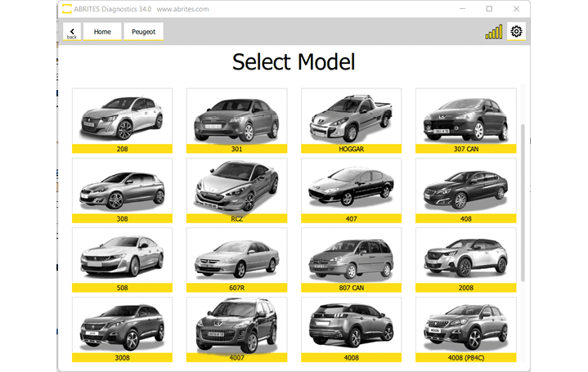Click the Peugeot breadcrumb button
The image size is (588, 372).
point(143,32)
